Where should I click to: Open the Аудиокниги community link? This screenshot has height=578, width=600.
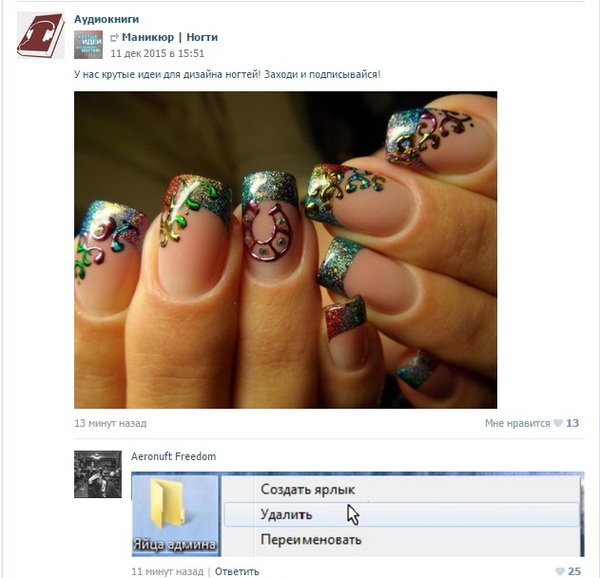pos(106,19)
